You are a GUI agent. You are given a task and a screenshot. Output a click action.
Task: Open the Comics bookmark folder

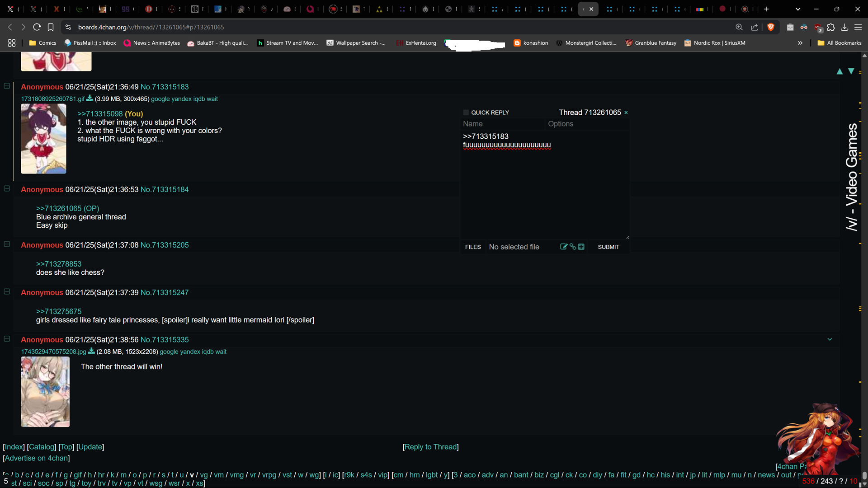(x=42, y=43)
